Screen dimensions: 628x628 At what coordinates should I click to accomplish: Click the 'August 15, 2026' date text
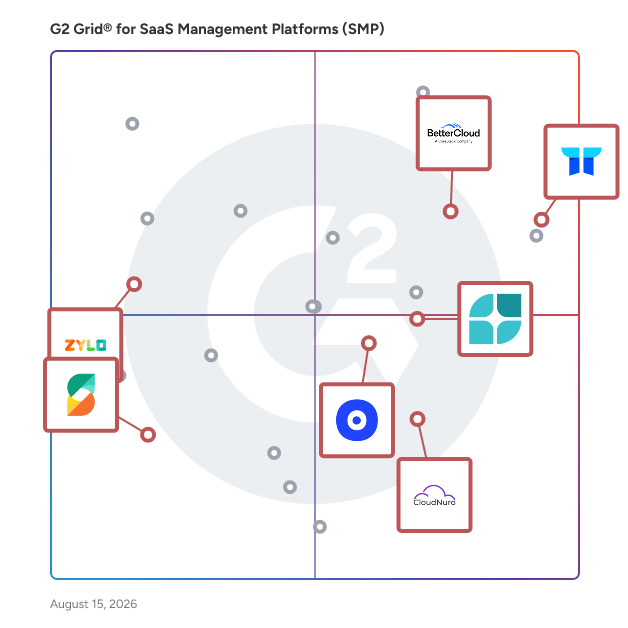(x=93, y=604)
